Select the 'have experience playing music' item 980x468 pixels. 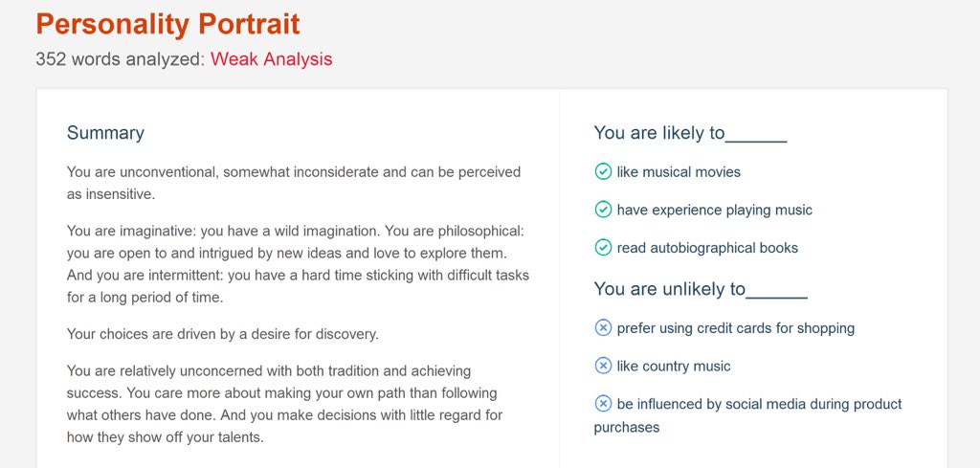tap(714, 210)
